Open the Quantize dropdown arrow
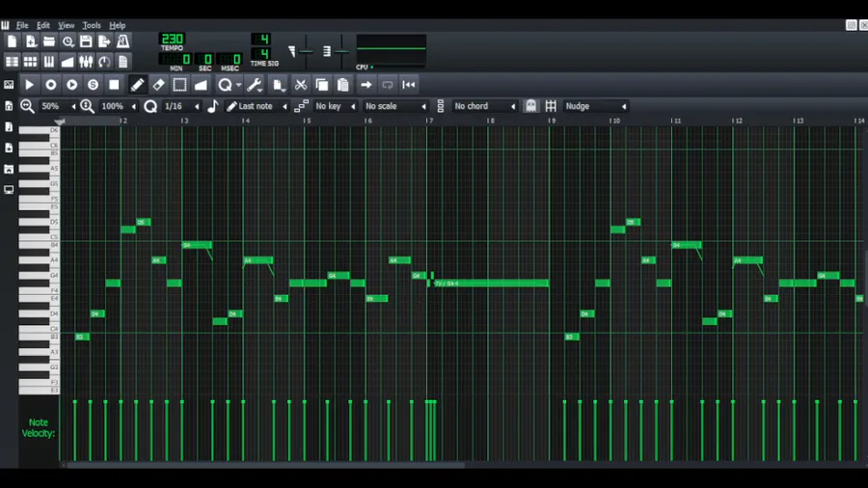The width and height of the screenshot is (868, 488). [238, 85]
